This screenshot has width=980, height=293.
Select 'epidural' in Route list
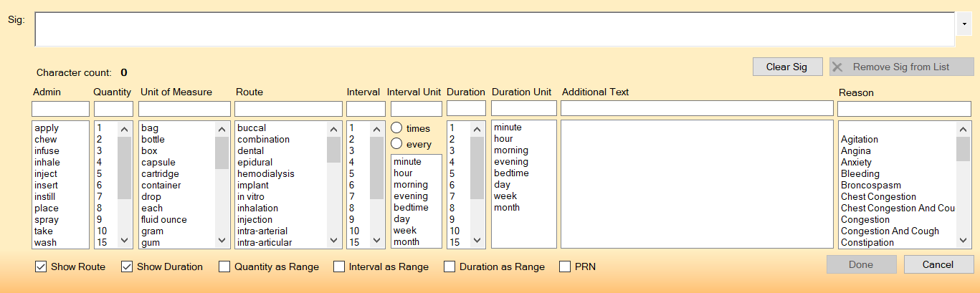(255, 163)
